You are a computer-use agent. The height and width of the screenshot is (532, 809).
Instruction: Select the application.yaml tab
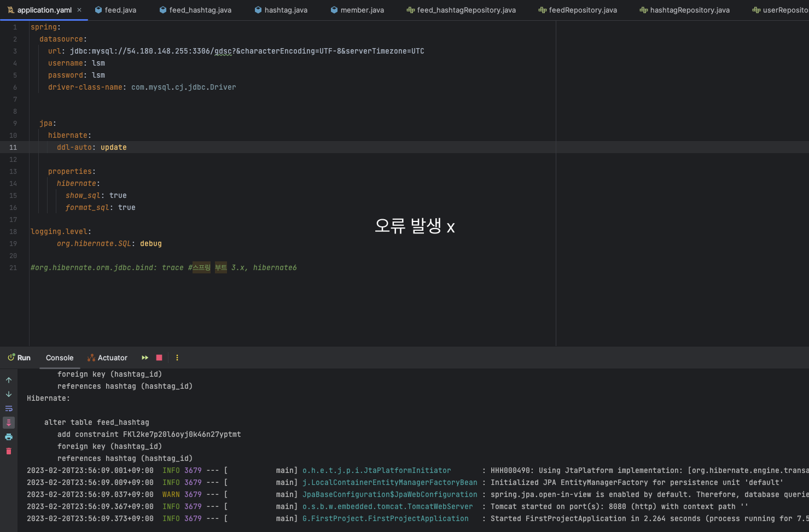[44, 10]
